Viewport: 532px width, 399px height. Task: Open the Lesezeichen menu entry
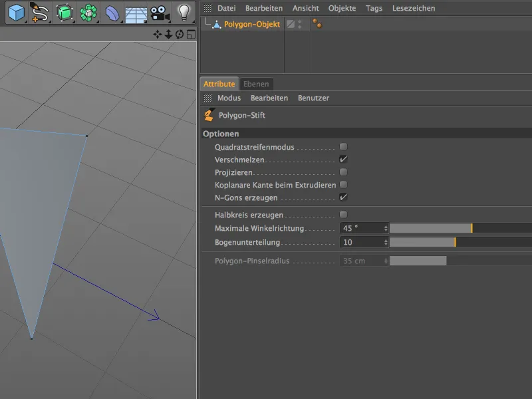414,8
